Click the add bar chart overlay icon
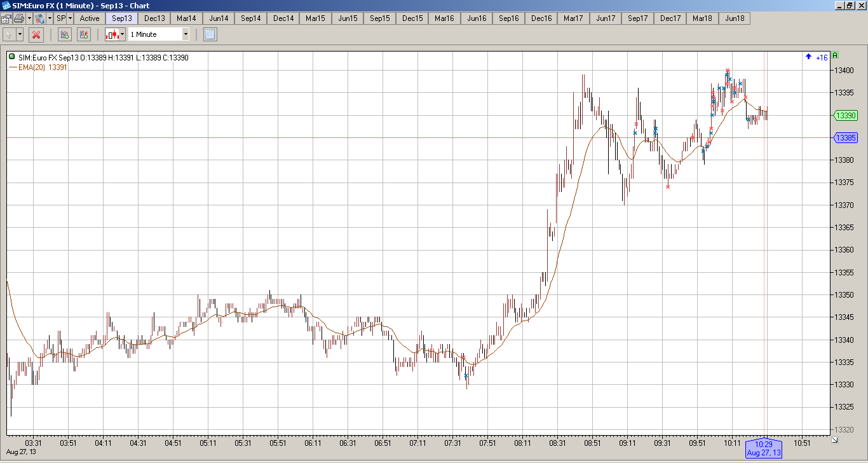Viewport: 868px width, 463px height. coord(83,34)
